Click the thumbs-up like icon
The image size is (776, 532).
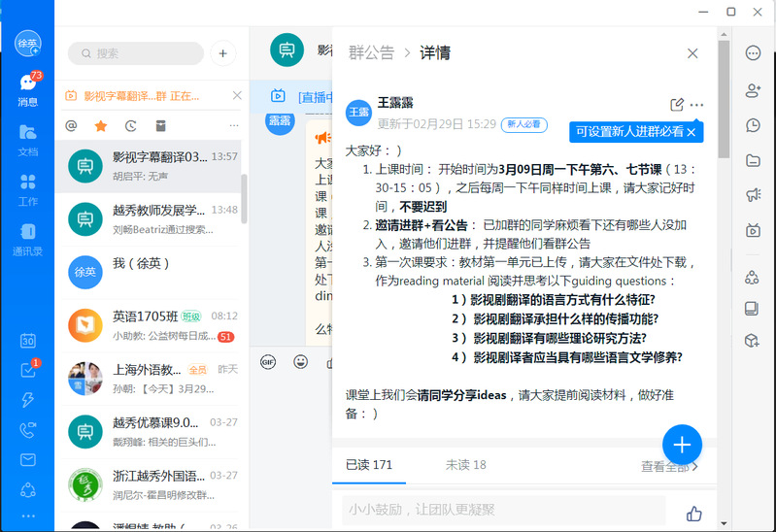693,514
